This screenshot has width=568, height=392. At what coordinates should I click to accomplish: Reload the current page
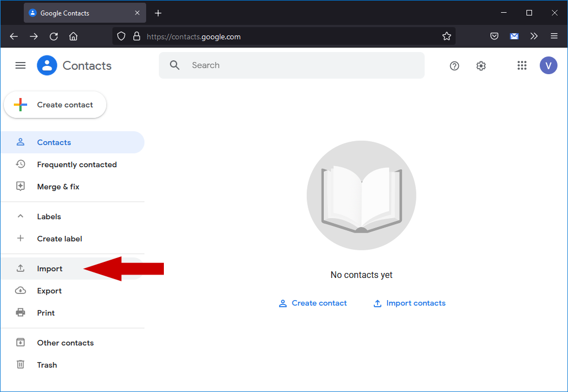[54, 36]
